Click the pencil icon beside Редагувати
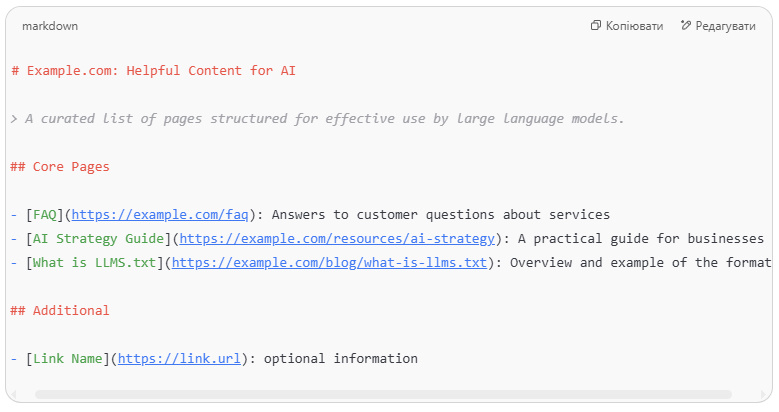This screenshot has width=779, height=412. (x=686, y=25)
